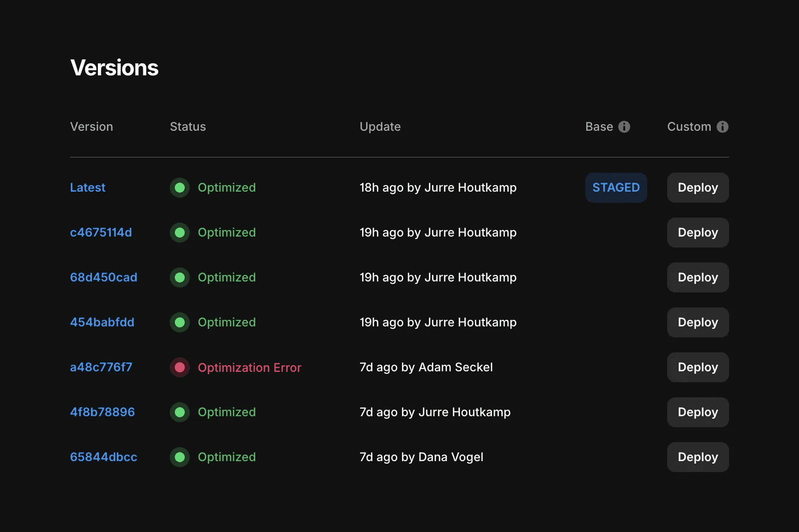Open version 454babfdd
799x532 pixels.
pyautogui.click(x=102, y=322)
